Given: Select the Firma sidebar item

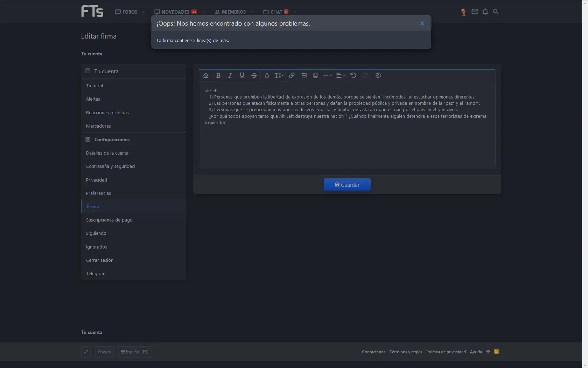Looking at the screenshot, I should point(133,206).
